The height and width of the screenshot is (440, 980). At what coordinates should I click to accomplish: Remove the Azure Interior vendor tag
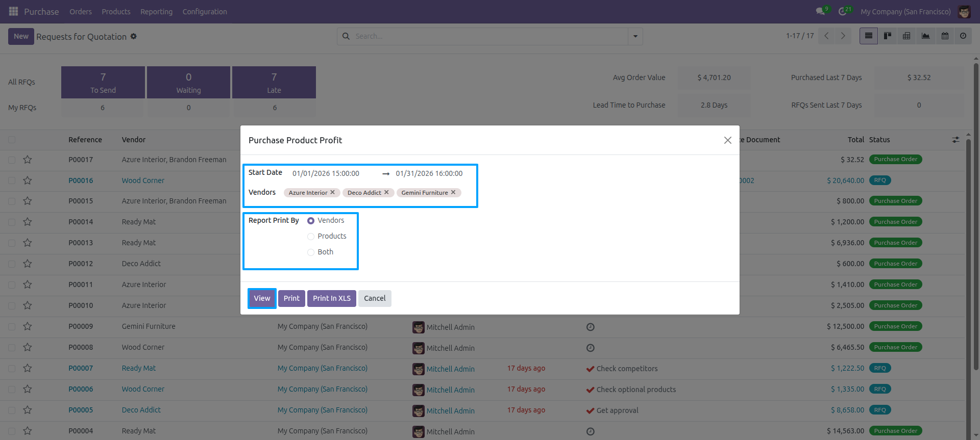332,192
